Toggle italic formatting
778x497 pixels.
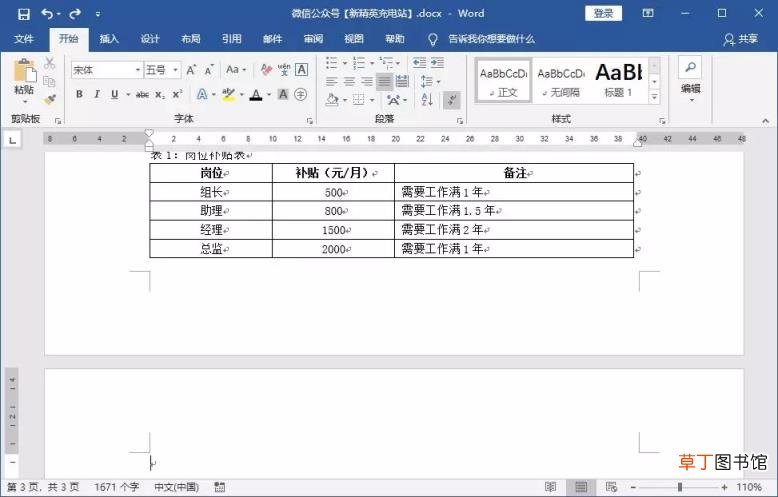pos(97,94)
